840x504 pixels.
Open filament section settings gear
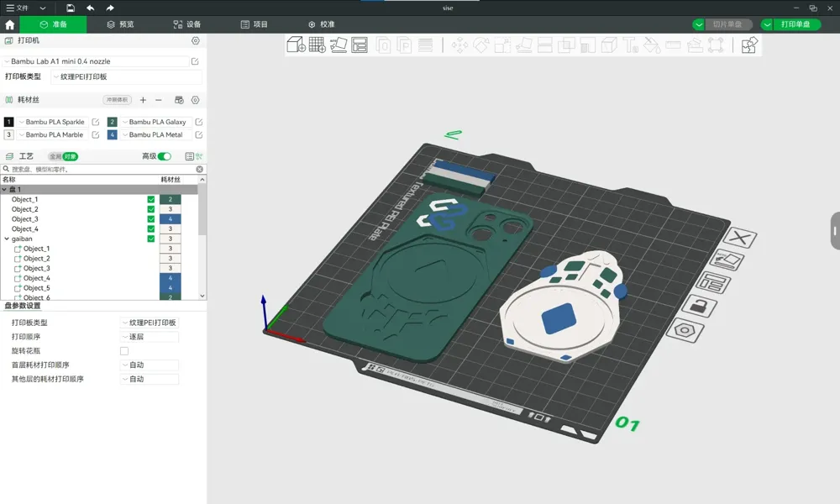[x=196, y=100]
